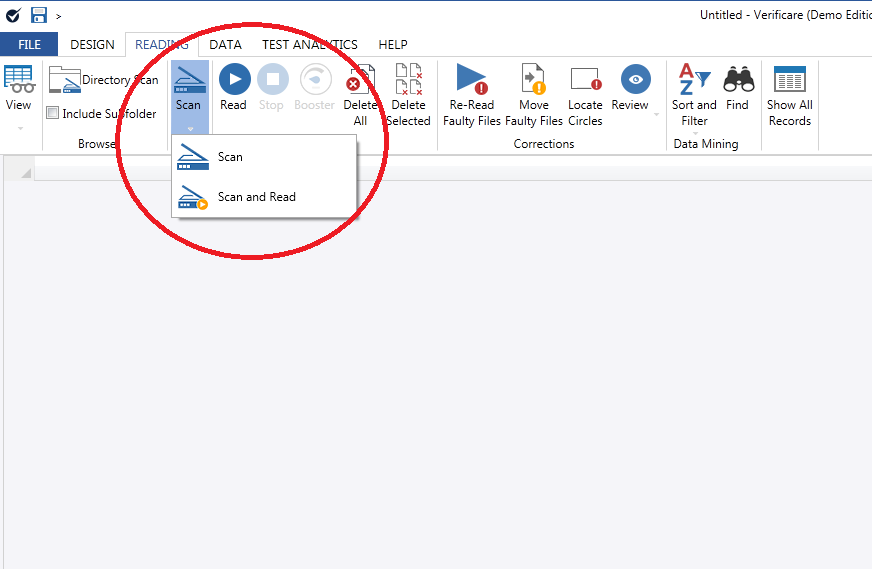Open the FILE tab
This screenshot has height=569, width=872.
(x=29, y=44)
